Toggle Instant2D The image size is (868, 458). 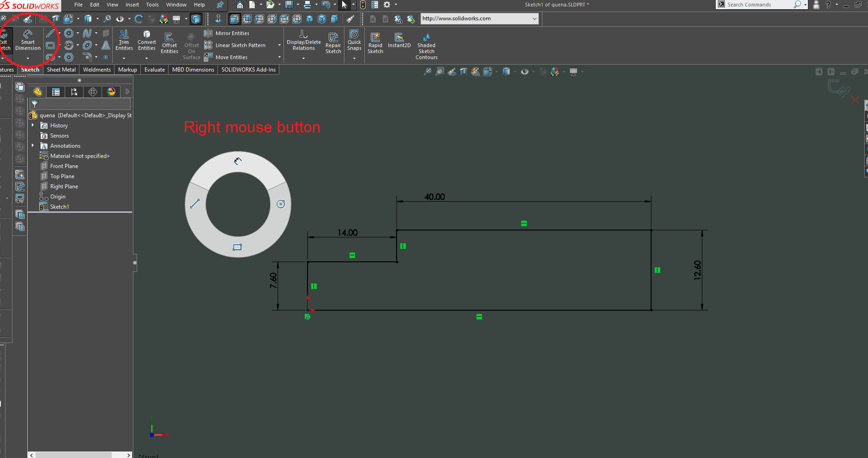click(399, 40)
